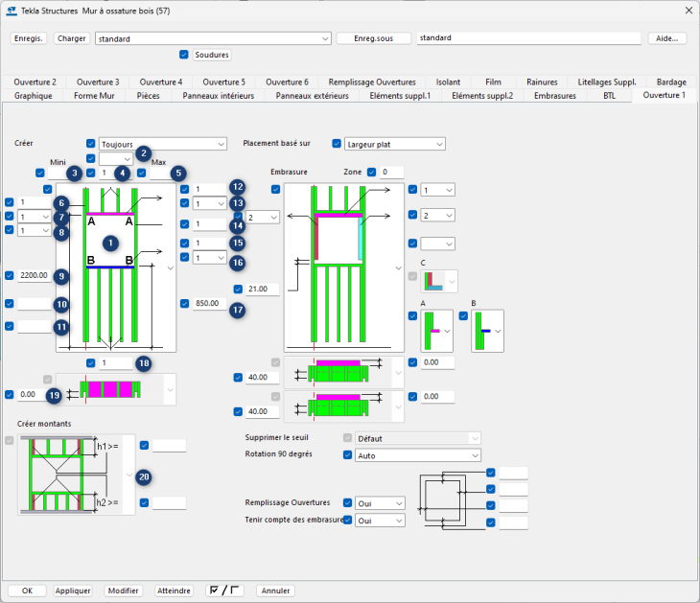Screen dimensions: 700x603
Task: Toggle the Soudures checkbox
Action: [184, 55]
